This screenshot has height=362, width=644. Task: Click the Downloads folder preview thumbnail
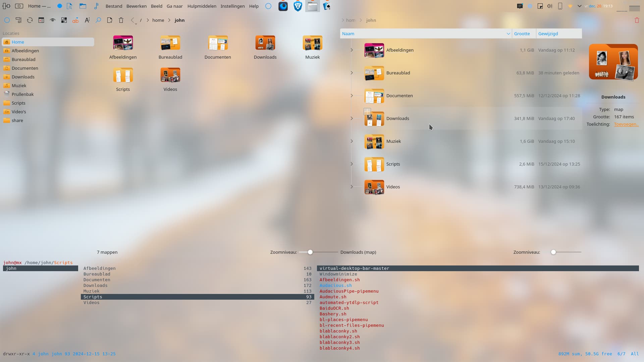pos(613,62)
